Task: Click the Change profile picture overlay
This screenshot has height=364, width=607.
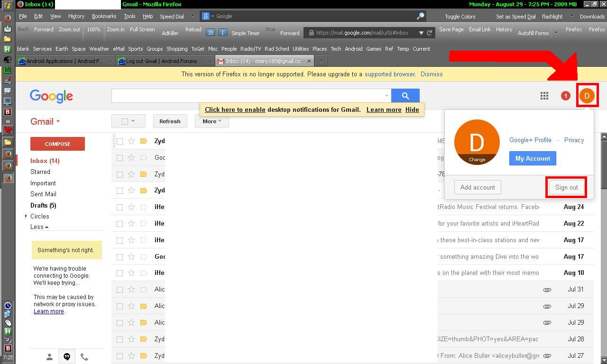Action: click(477, 160)
